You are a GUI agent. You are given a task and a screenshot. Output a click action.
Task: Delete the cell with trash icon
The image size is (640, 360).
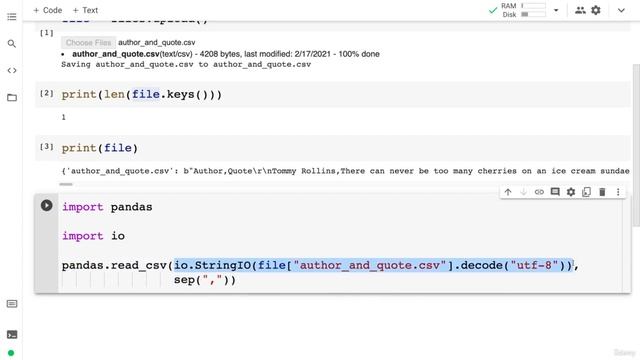pos(602,192)
